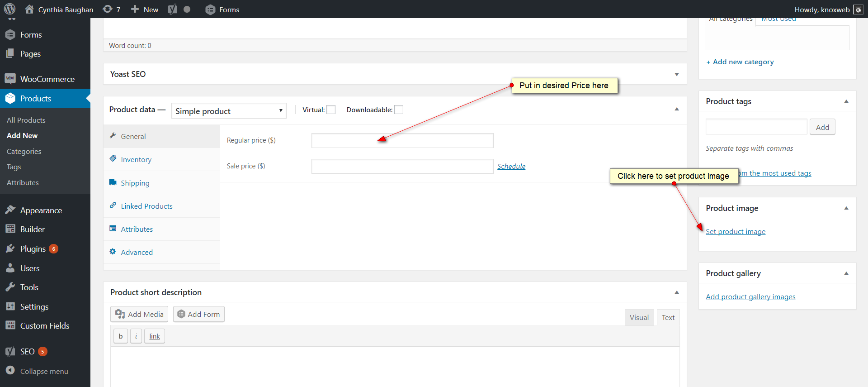This screenshot has width=868, height=387.
Task: Click the General wrench icon
Action: coord(113,136)
